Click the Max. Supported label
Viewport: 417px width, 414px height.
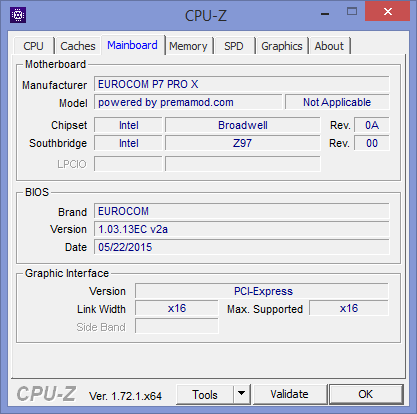(x=265, y=309)
